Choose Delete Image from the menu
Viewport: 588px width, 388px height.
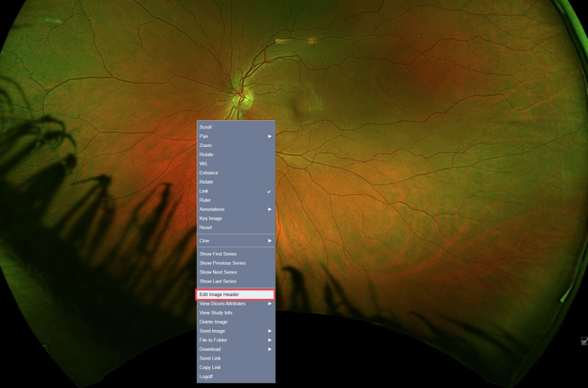(214, 322)
